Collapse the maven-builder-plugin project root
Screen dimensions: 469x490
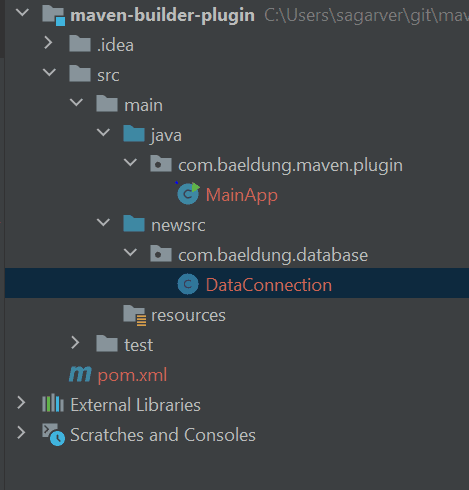(x=22, y=12)
